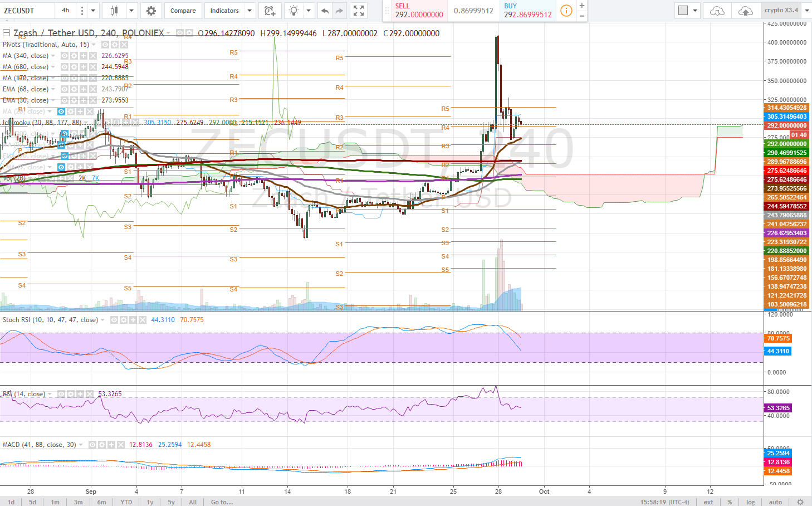Hide EMA (30, close) via eye icon
This screenshot has width=812, height=506.
point(65,100)
